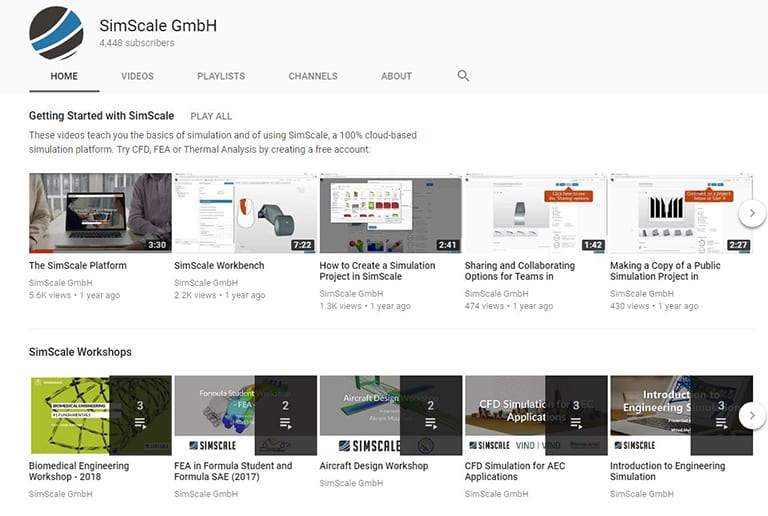This screenshot has width=768, height=516.
Task: Click playlist icon on FEA in Formula Student thumbnail
Action: pos(286,423)
